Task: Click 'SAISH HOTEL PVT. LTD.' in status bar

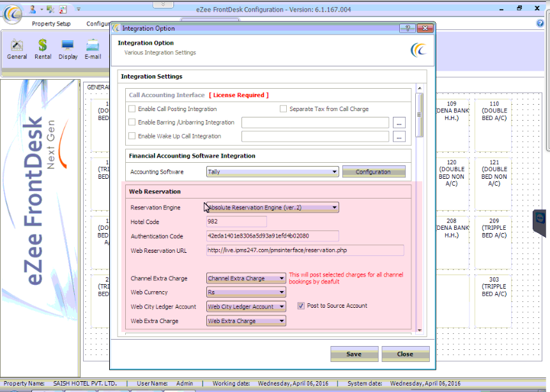Action: click(x=85, y=383)
